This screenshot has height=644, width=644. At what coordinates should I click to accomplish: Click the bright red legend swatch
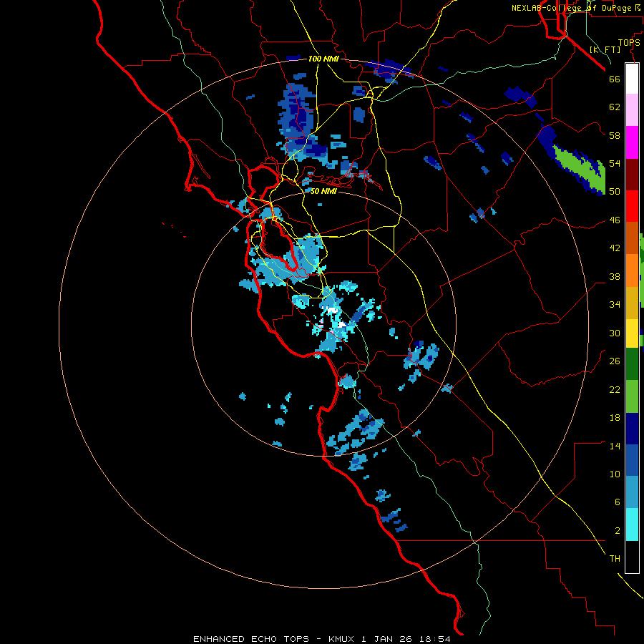(632, 206)
